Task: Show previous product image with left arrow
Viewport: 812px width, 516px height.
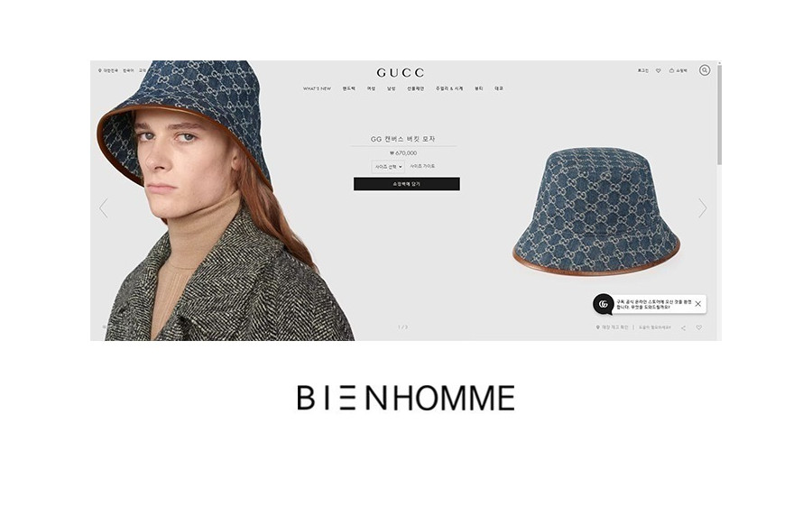Action: 104,208
